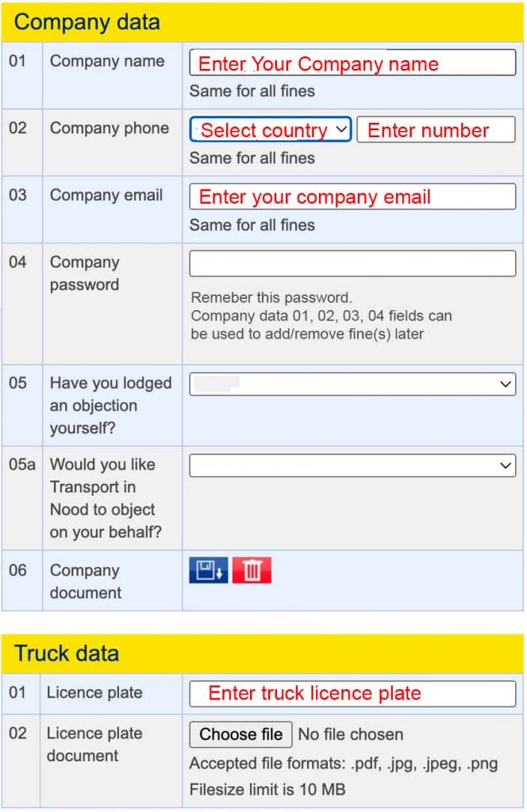
Task: Open the object on your behalf dropdown
Action: point(352,465)
